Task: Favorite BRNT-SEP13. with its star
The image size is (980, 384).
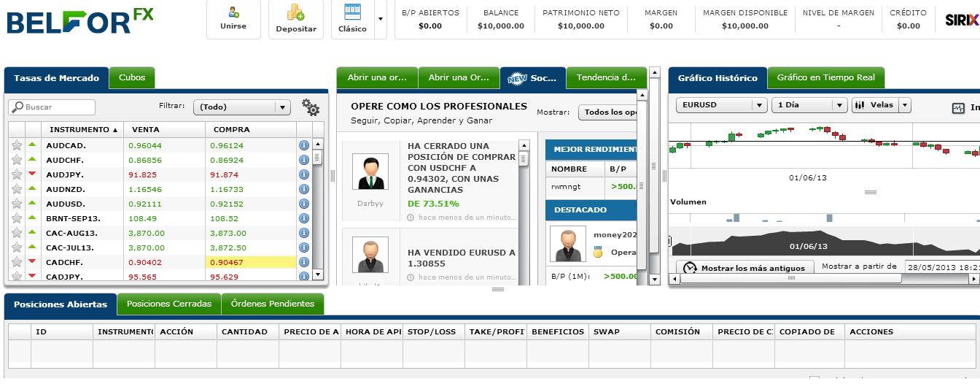Action: (17, 218)
